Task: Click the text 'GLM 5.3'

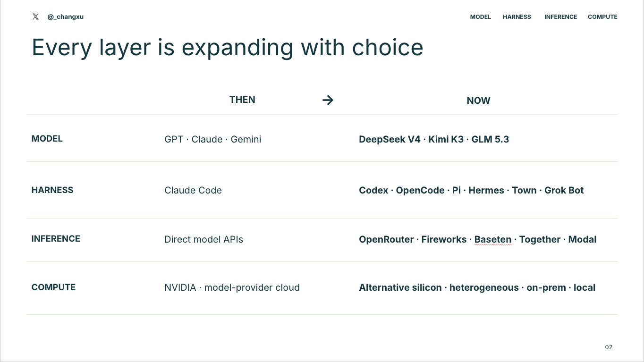Action: coord(490,139)
